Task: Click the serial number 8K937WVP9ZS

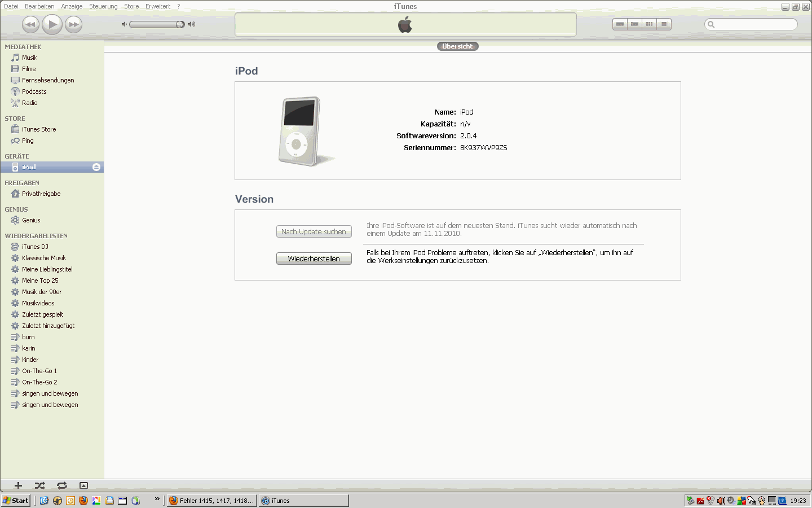Action: click(x=484, y=147)
